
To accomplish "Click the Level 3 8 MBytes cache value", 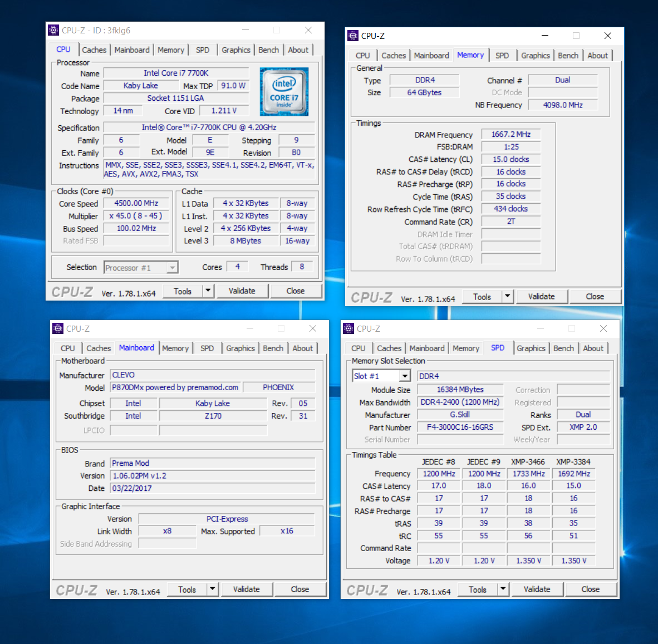I will point(246,241).
